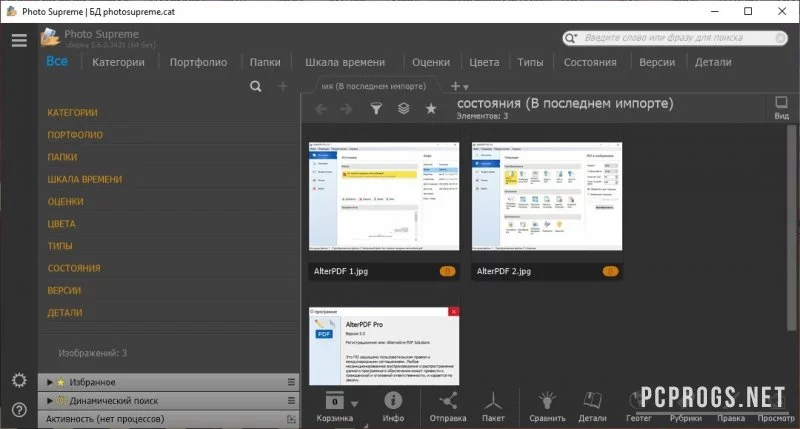This screenshot has height=429, width=800.
Task: Open ПАПКИ in the catalog list
Action: 62,157
